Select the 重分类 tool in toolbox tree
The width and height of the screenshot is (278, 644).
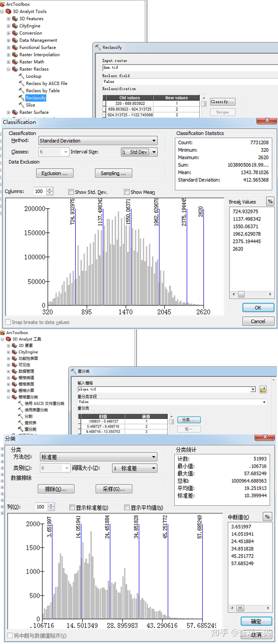click(30, 429)
